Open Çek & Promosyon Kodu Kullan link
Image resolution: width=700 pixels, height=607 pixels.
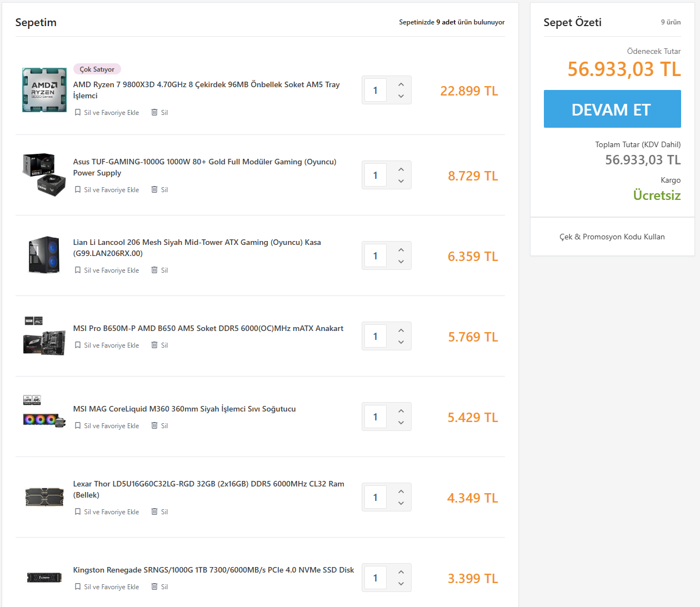pyautogui.click(x=612, y=237)
